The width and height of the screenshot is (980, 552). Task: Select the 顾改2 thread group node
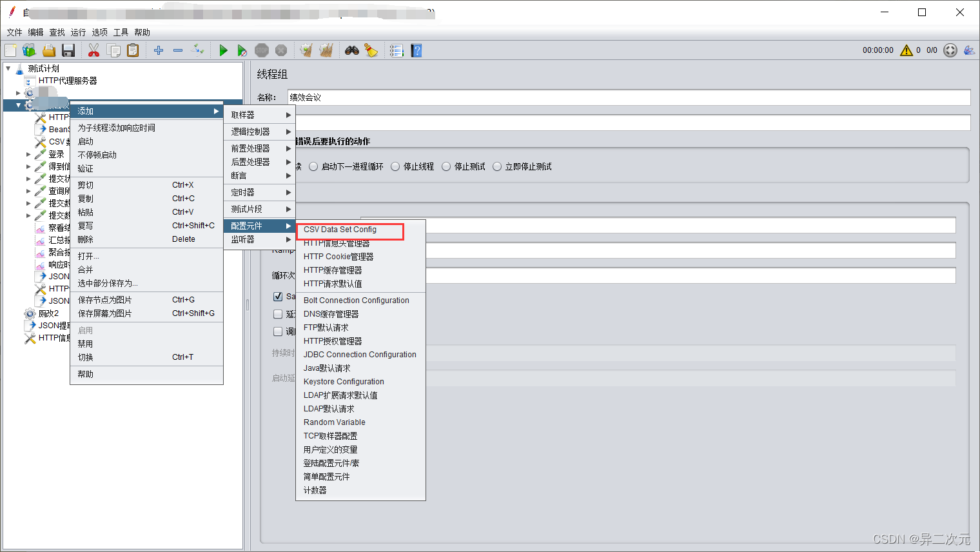(x=48, y=313)
